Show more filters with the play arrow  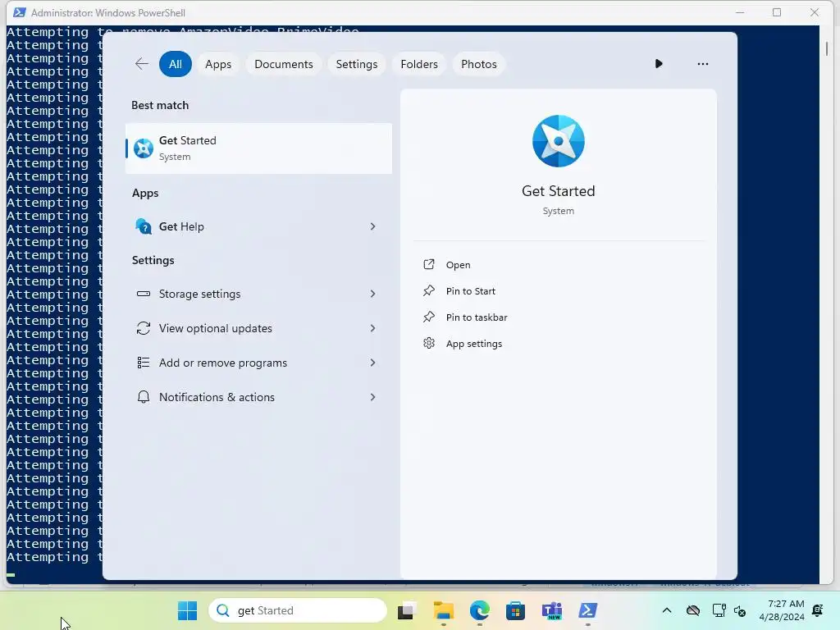tap(659, 64)
